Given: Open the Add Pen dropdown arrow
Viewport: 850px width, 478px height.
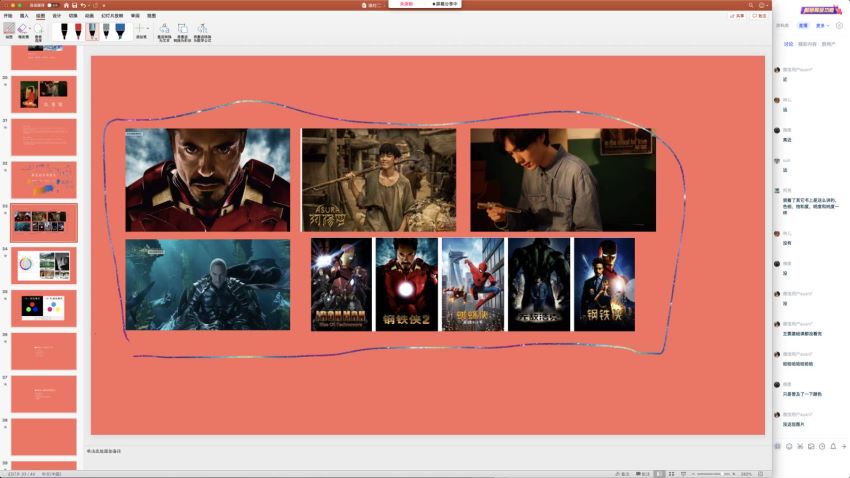Looking at the screenshot, I should coord(147,29).
